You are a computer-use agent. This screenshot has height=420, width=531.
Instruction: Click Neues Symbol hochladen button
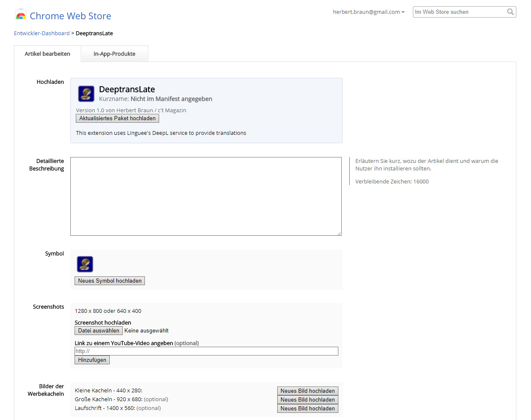110,281
